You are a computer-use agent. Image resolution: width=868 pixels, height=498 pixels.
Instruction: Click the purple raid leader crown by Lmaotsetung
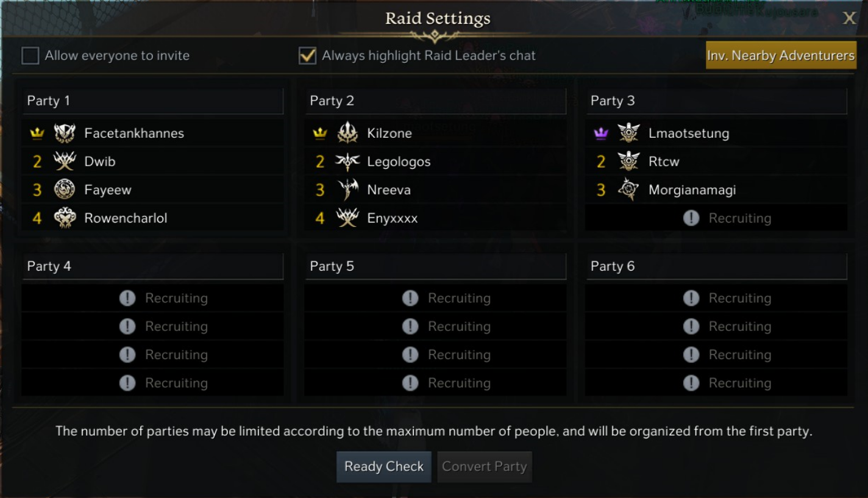[x=601, y=133]
